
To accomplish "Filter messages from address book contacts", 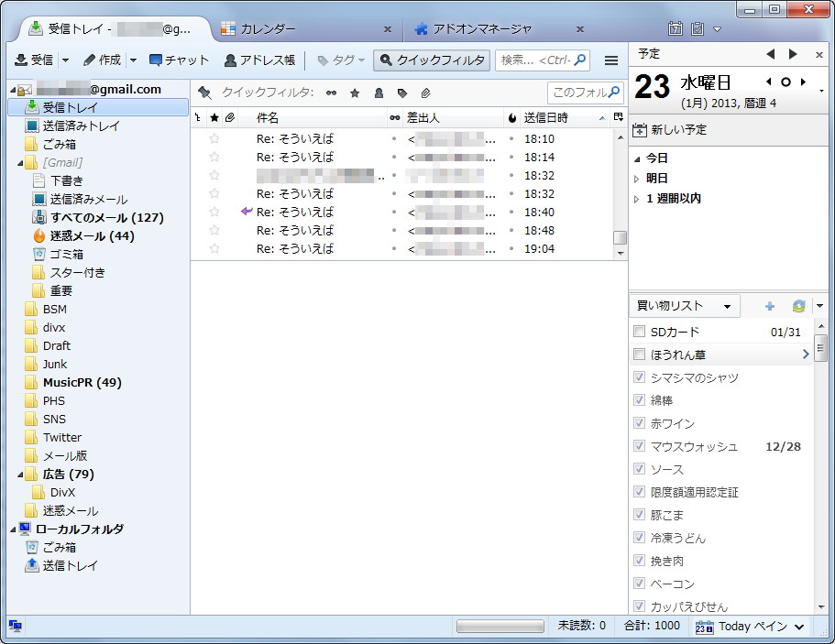I will tap(379, 92).
